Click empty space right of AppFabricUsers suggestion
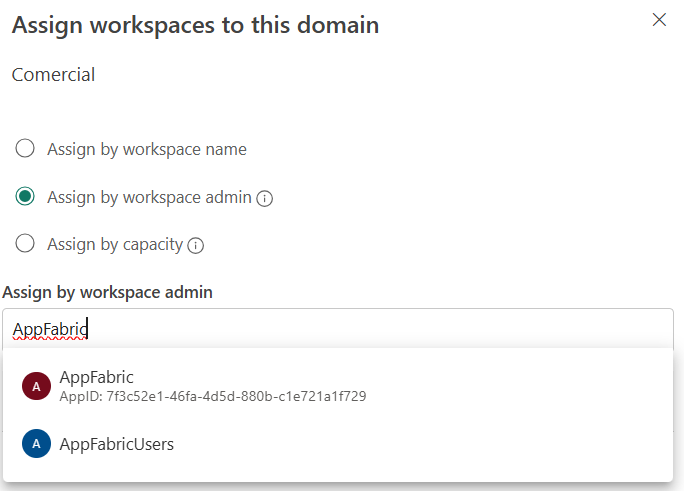 tap(420, 444)
